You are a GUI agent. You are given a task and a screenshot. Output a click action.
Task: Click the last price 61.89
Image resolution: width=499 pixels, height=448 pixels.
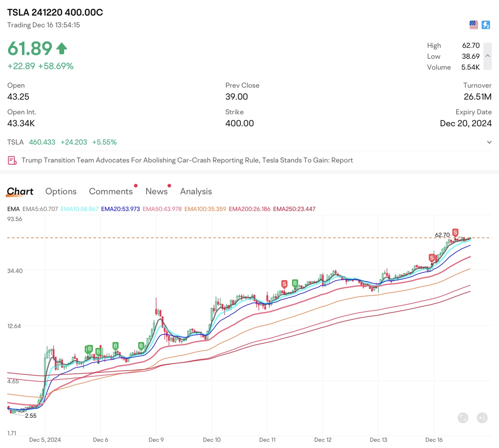coord(30,48)
